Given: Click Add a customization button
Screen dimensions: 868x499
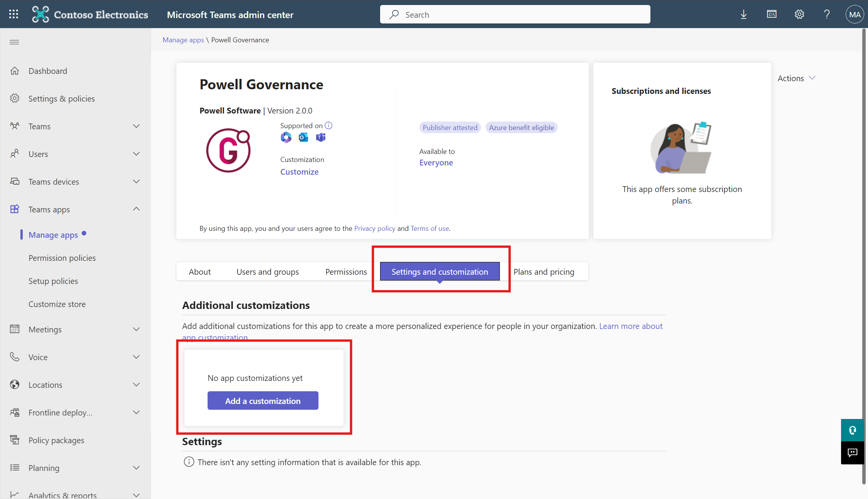Looking at the screenshot, I should pyautogui.click(x=263, y=401).
